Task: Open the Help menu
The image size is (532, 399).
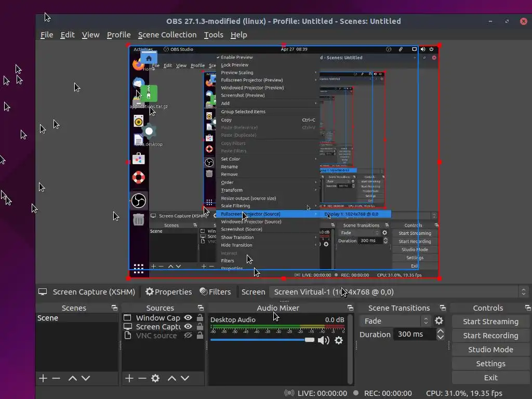Action: pyautogui.click(x=239, y=35)
